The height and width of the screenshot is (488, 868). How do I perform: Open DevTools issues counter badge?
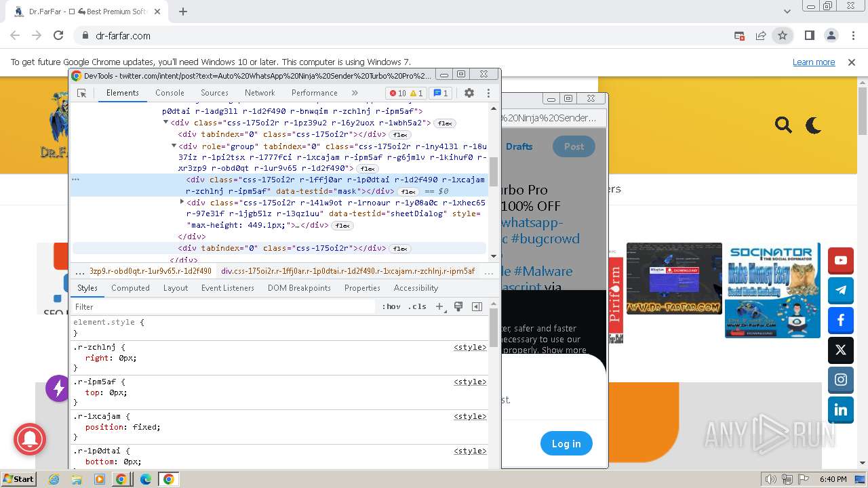(441, 94)
